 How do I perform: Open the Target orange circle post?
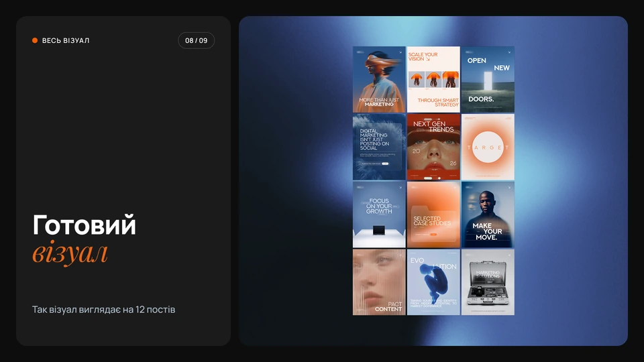488,147
